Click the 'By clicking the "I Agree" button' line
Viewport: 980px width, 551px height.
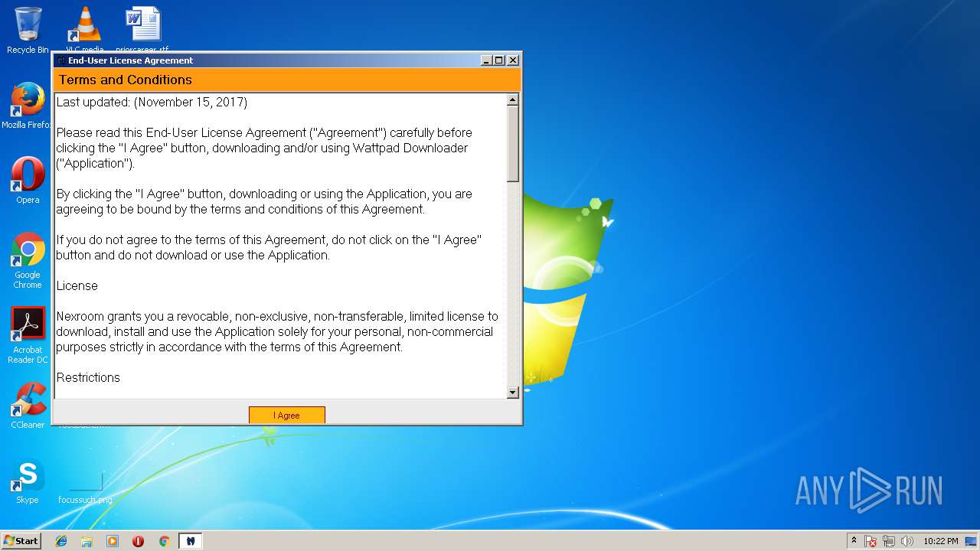pos(264,194)
